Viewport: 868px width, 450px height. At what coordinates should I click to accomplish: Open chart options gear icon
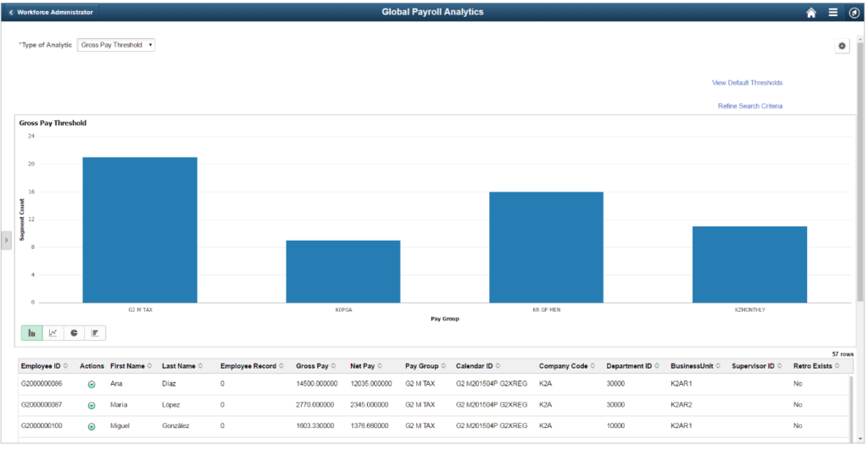pos(842,46)
